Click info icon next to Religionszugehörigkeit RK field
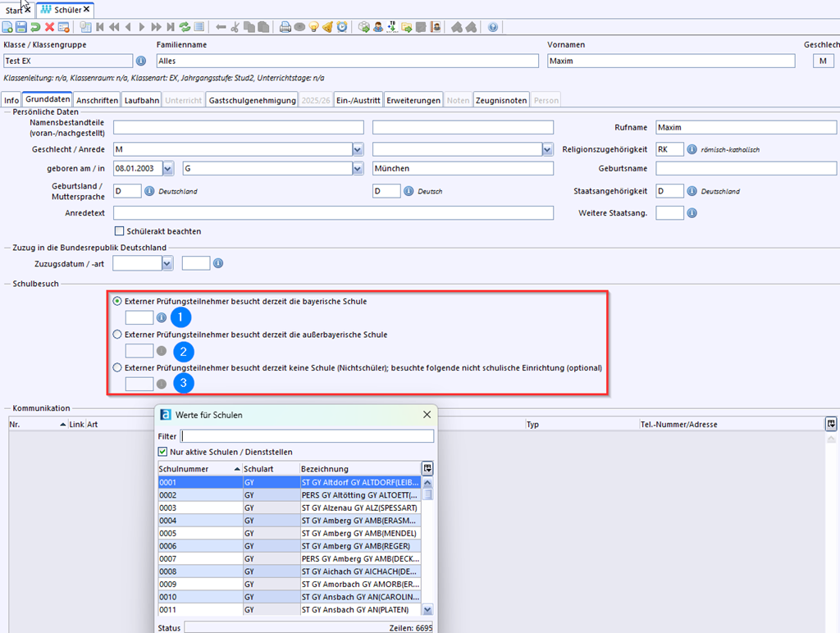This screenshot has width=840, height=633. (x=692, y=149)
